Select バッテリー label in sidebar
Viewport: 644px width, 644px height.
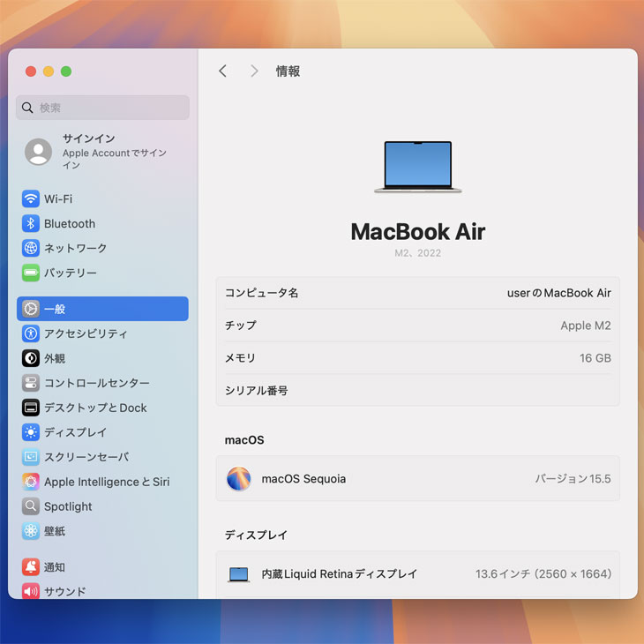(x=71, y=273)
